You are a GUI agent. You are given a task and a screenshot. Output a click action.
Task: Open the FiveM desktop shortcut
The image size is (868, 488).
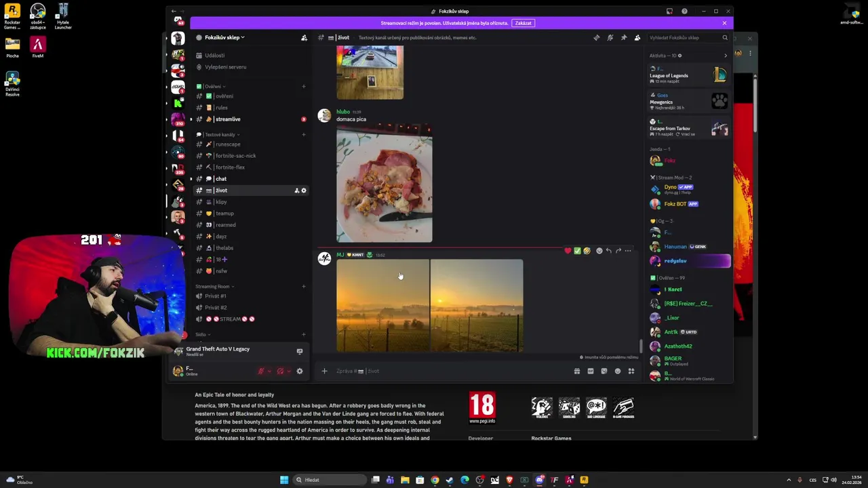click(38, 47)
